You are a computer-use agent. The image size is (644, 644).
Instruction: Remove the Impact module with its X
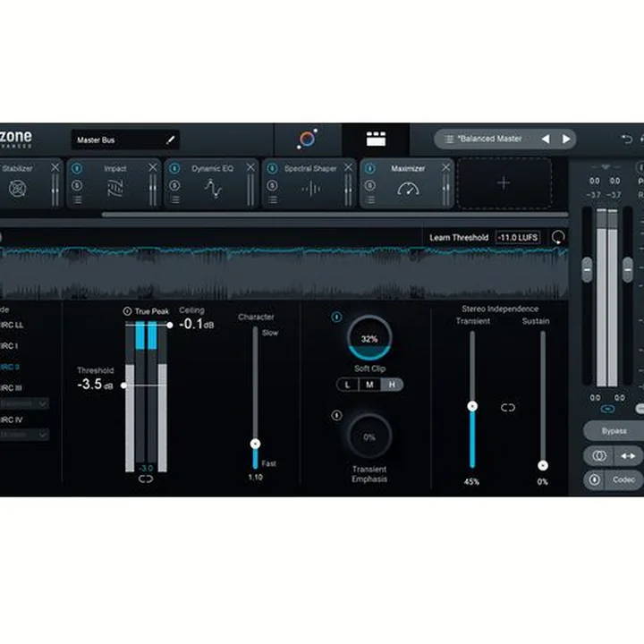(x=153, y=167)
